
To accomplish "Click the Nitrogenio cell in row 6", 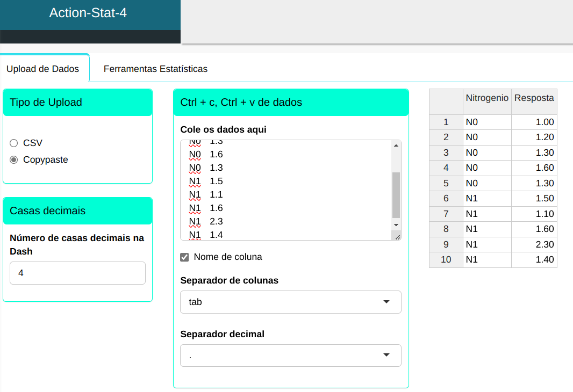I will click(x=486, y=199).
